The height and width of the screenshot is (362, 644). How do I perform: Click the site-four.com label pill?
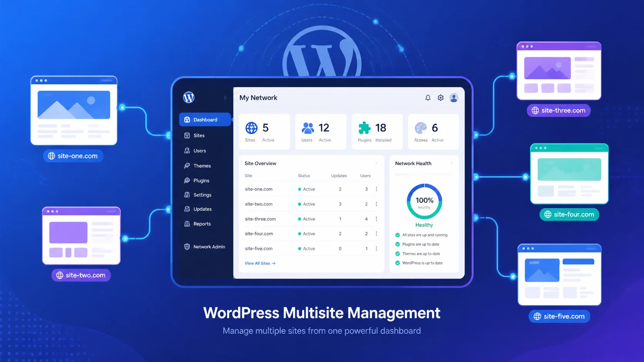[569, 214]
